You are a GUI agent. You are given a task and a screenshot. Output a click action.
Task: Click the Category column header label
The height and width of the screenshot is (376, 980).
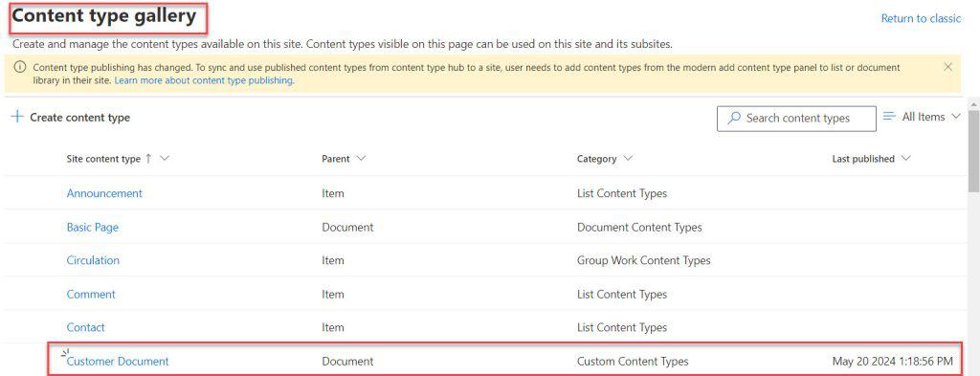(596, 159)
